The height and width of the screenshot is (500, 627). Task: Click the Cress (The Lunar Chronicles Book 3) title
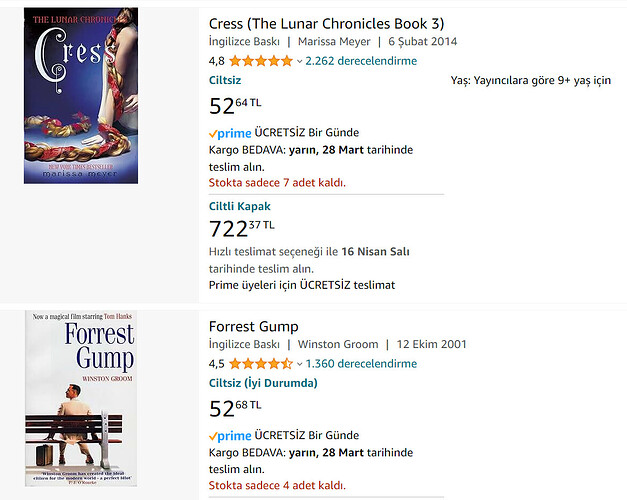(x=326, y=24)
